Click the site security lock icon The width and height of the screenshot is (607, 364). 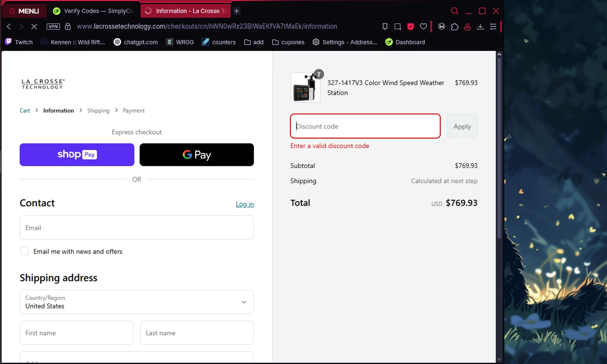point(68,26)
